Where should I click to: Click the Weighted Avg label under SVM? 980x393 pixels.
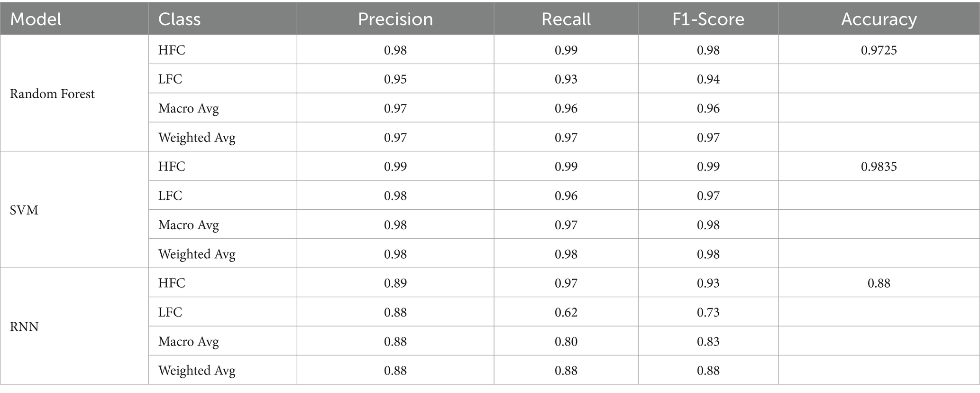(x=197, y=254)
